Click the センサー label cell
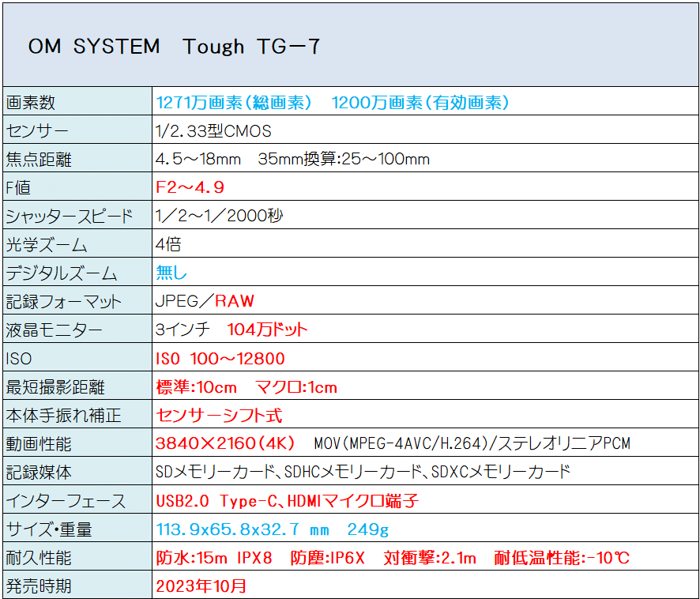The image size is (700, 599). [77, 130]
